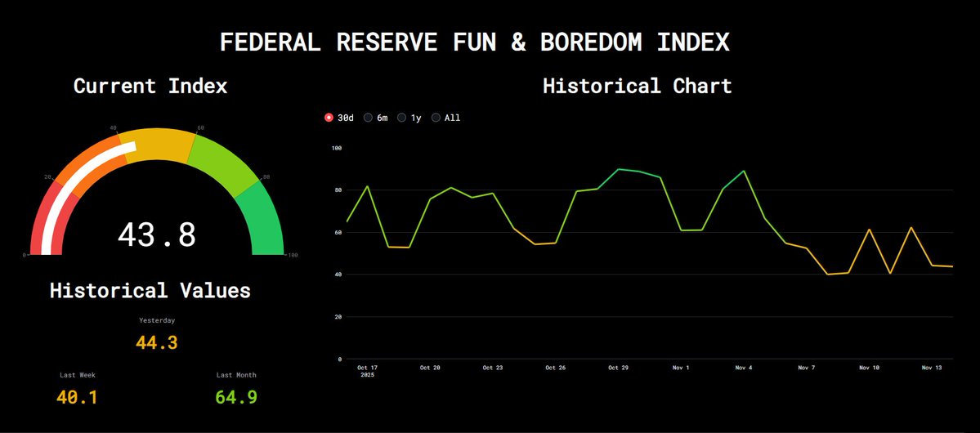This screenshot has width=980, height=433.
Task: Click the Oct 29 x-axis label
Action: click(x=618, y=368)
